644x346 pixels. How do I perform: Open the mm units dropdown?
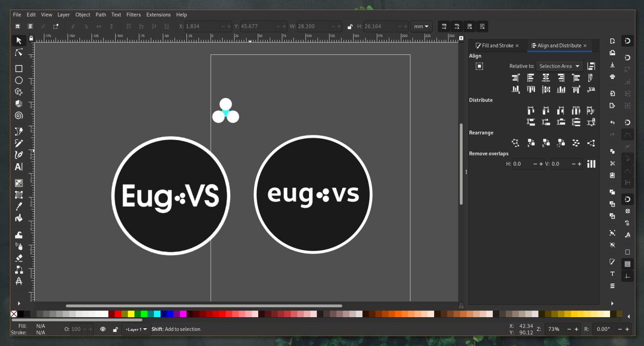pos(421,27)
